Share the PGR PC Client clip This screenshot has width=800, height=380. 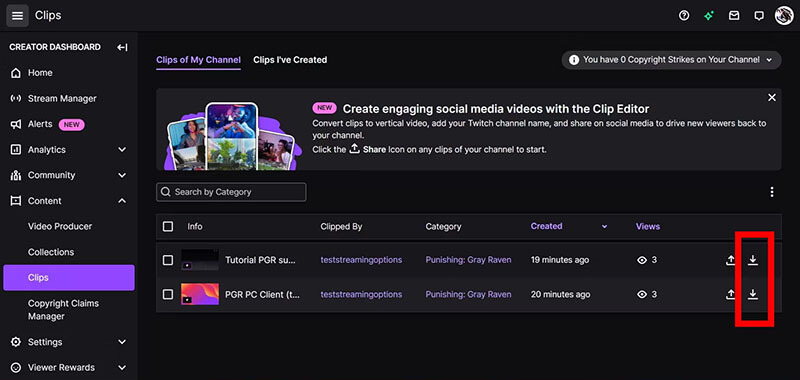pyautogui.click(x=731, y=294)
